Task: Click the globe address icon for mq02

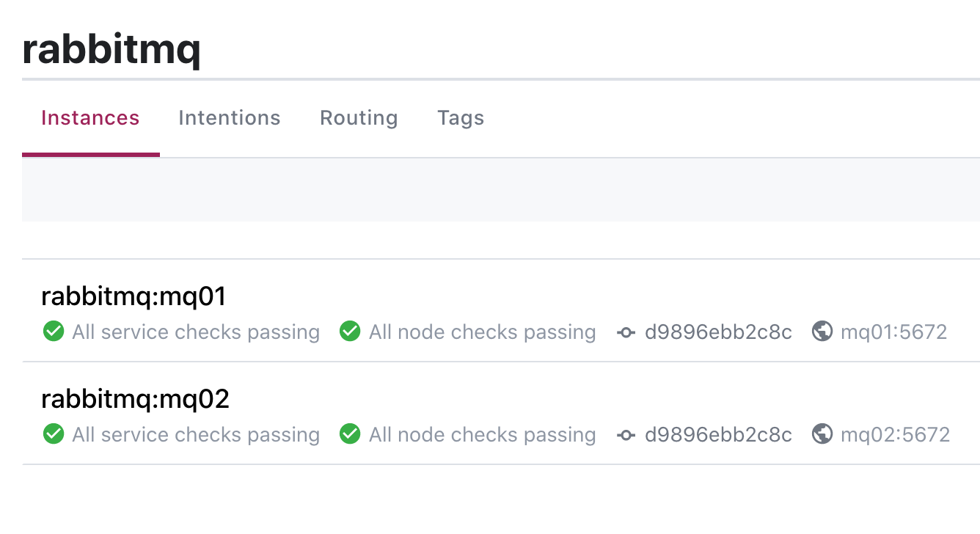Action: tap(822, 435)
